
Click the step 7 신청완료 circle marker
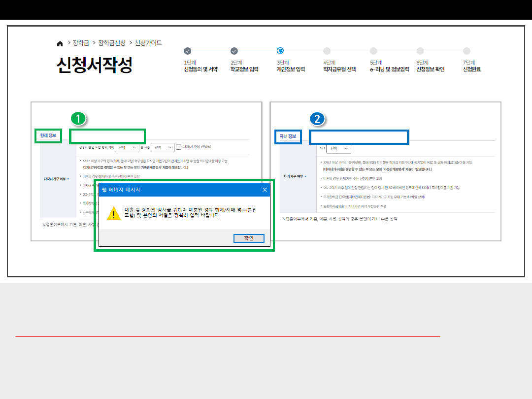pos(467,51)
